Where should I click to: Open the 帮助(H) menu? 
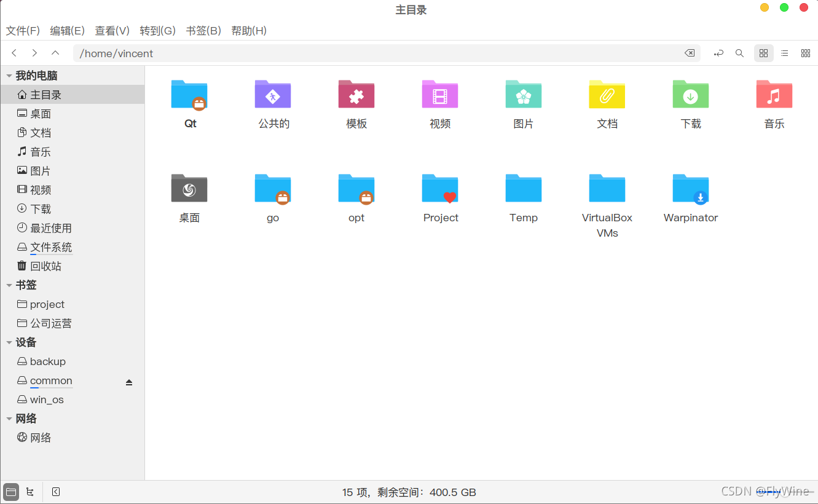(249, 31)
